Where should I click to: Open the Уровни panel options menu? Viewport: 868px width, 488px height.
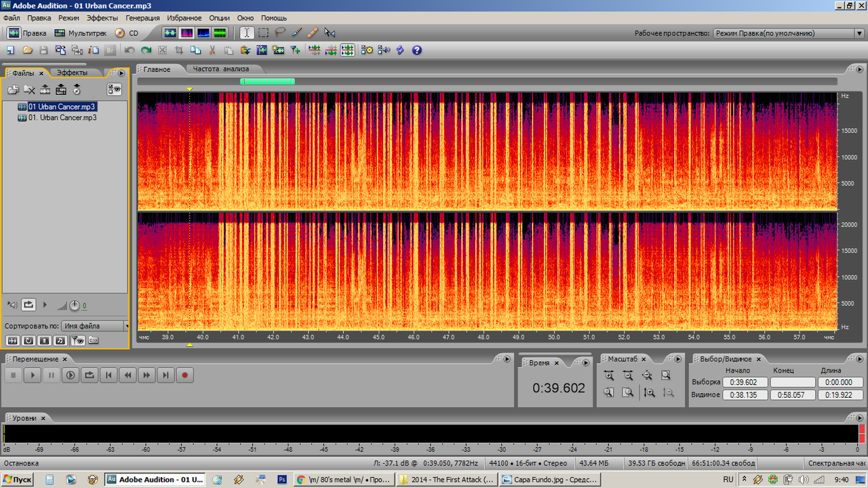click(x=860, y=418)
